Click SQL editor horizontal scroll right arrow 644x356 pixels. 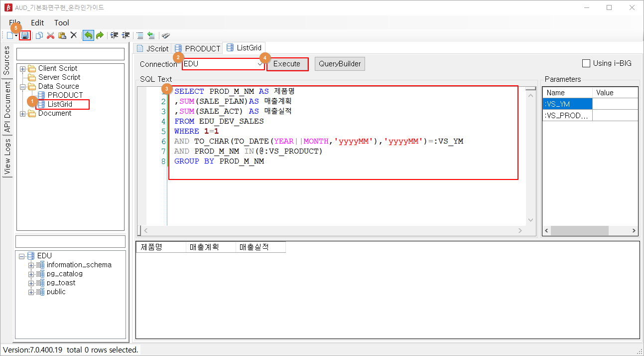tap(520, 230)
